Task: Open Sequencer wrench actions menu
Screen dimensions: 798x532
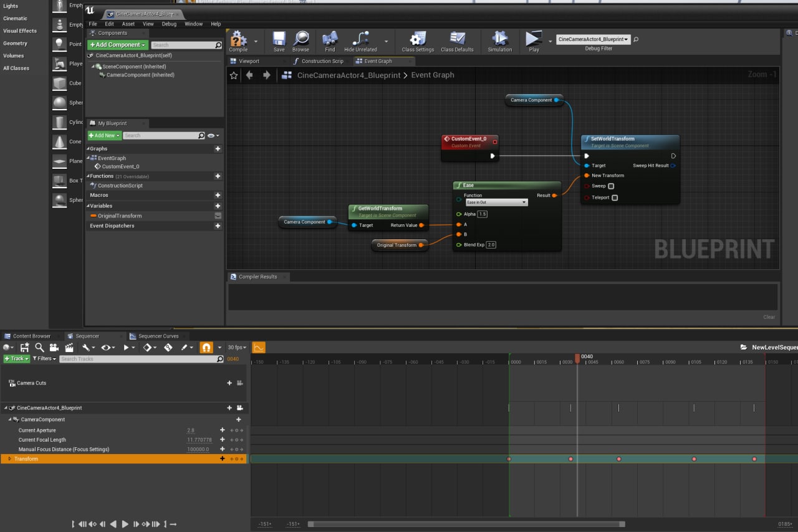Action: (x=88, y=348)
